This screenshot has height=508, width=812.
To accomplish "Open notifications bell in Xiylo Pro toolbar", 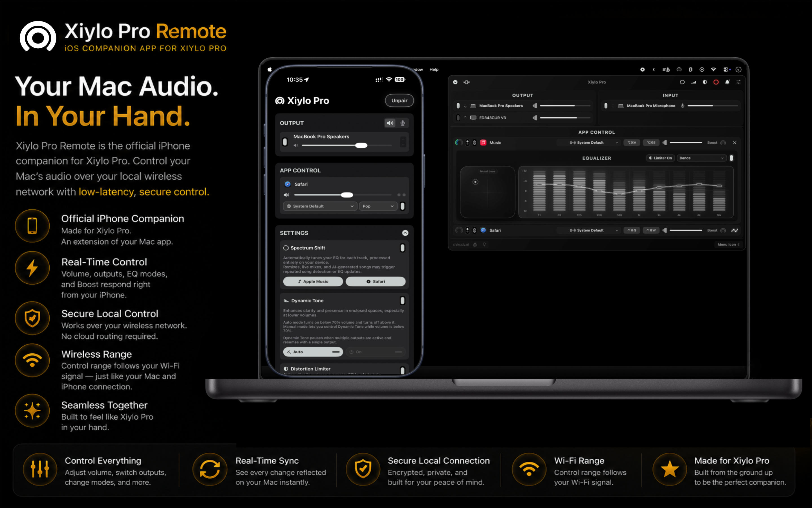I will coord(727,82).
